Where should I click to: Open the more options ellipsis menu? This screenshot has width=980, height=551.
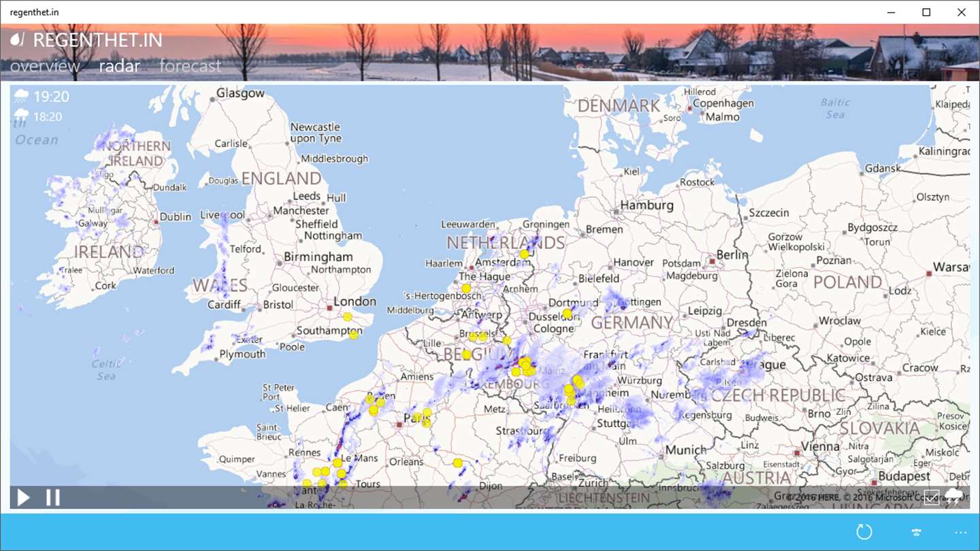click(x=961, y=532)
